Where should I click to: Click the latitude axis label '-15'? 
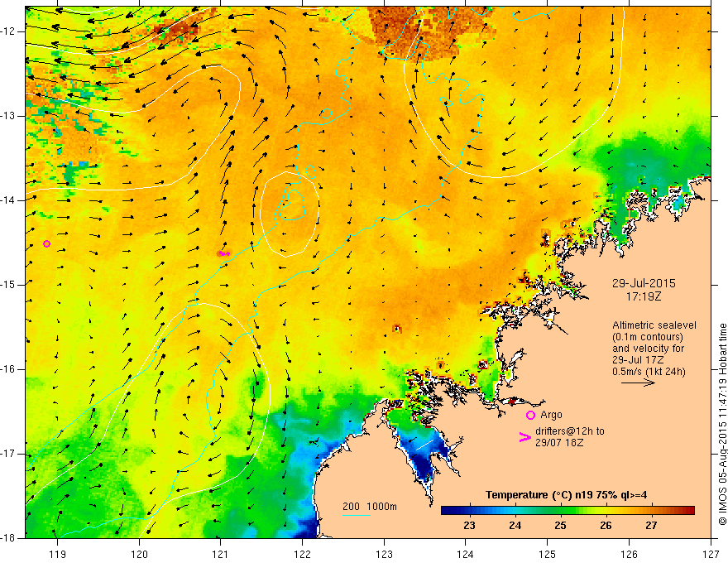click(x=8, y=285)
